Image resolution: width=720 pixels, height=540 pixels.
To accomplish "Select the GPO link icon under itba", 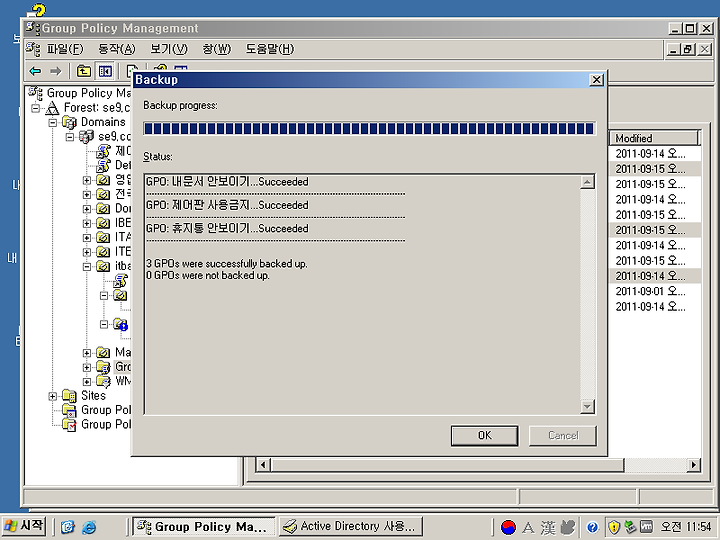I will pos(121,281).
